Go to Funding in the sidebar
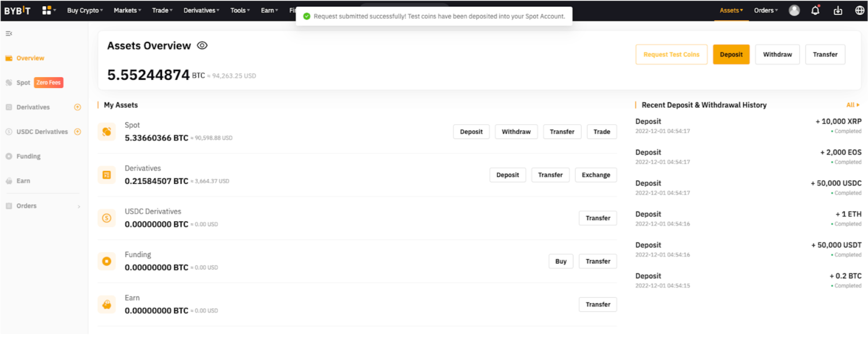 pyautogui.click(x=28, y=156)
